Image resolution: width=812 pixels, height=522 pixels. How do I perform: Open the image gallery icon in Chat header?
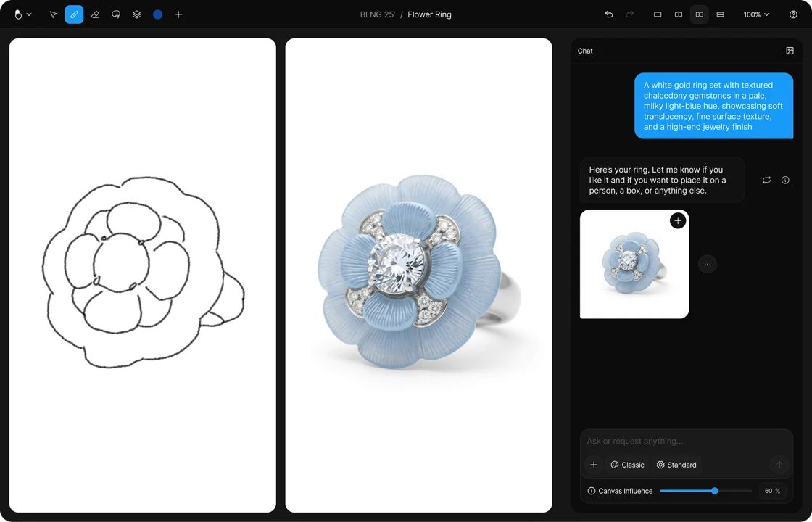790,51
